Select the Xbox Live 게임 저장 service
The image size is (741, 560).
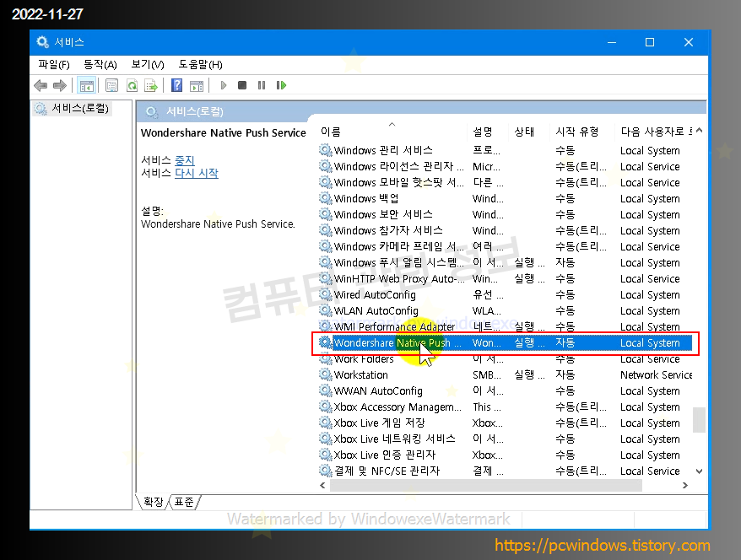[506, 423]
